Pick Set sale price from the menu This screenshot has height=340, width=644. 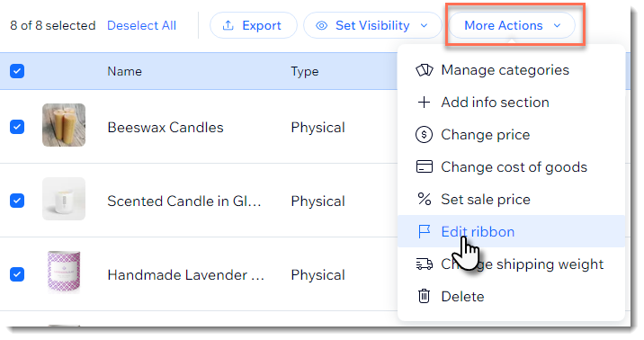[x=512, y=199]
